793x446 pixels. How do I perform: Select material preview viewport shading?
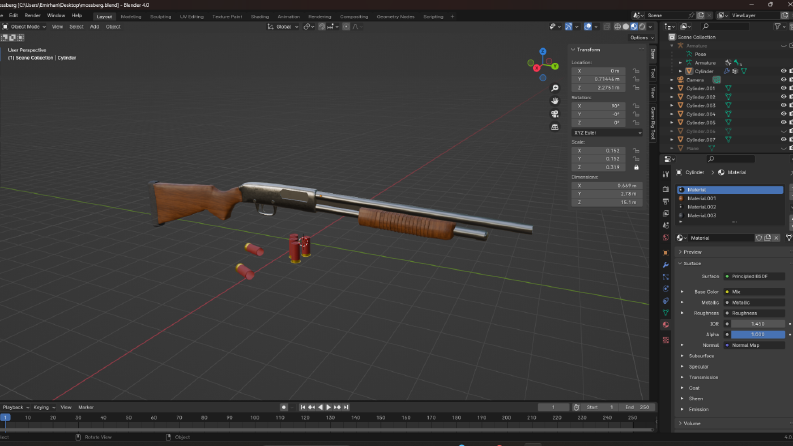pyautogui.click(x=634, y=27)
